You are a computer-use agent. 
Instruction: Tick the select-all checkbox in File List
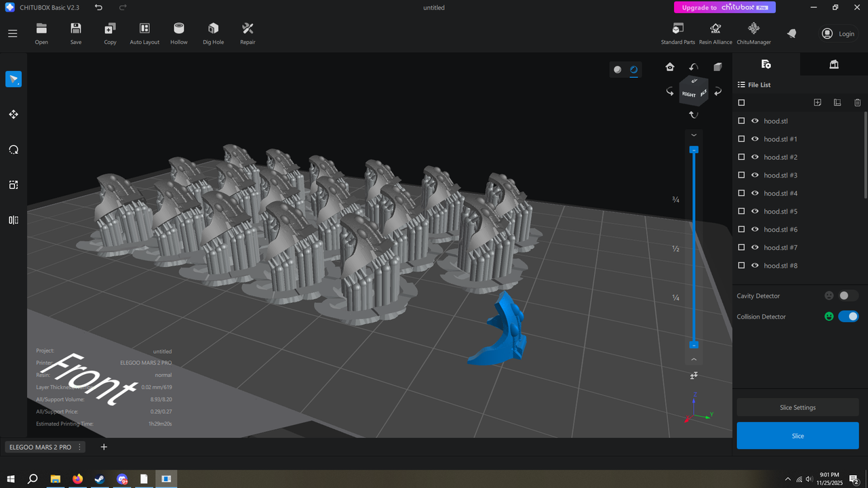click(x=741, y=102)
